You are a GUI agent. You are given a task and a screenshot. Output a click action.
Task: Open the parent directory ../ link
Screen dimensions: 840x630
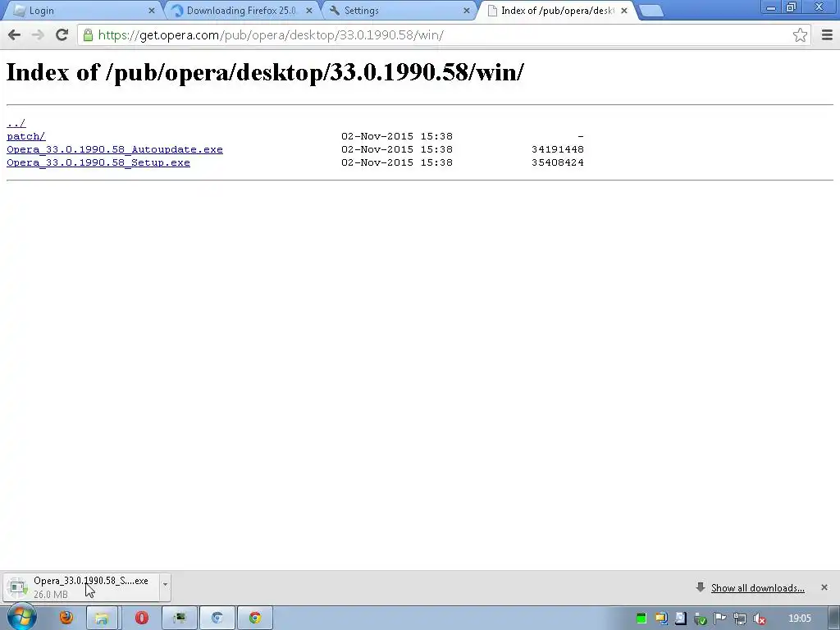click(x=16, y=123)
